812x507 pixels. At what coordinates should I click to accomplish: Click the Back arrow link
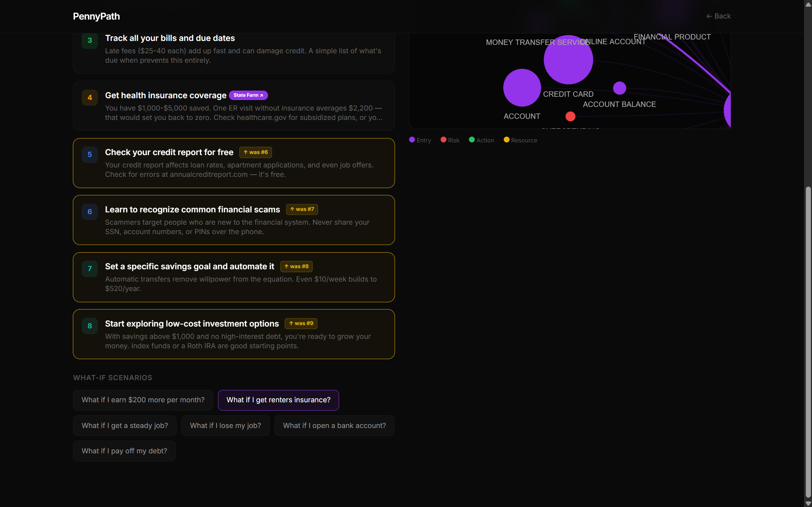(x=718, y=16)
